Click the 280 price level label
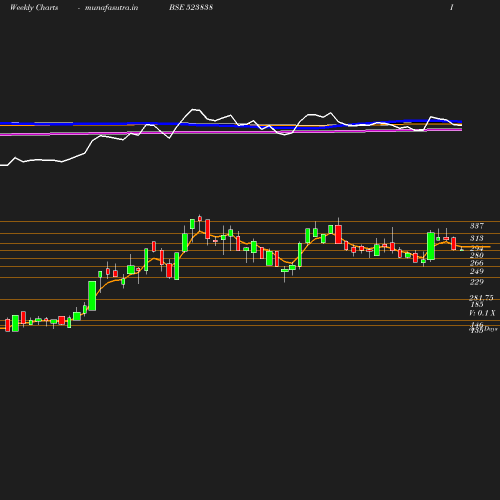Viewport: 500px width, 500px height. pyautogui.click(x=477, y=255)
